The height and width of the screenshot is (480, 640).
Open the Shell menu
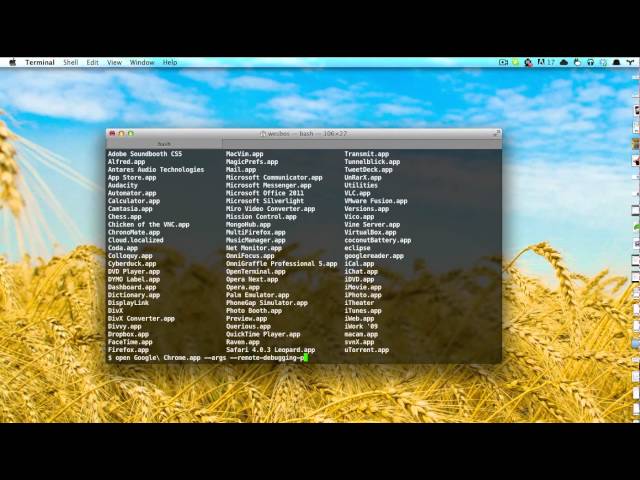pos(71,62)
